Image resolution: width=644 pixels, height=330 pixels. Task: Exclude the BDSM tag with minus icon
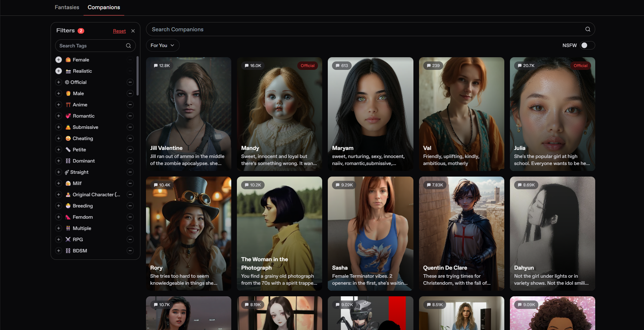pos(130,251)
